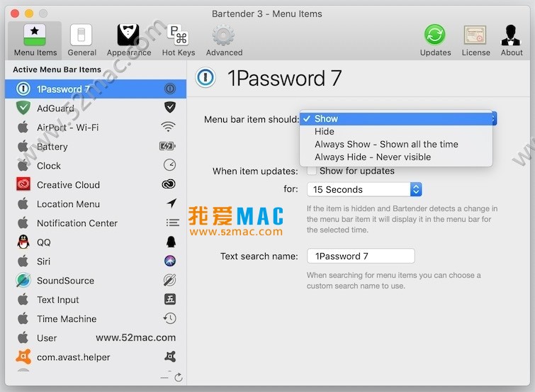Open the Advanced gear tab
535x392 pixels.
[x=224, y=40]
